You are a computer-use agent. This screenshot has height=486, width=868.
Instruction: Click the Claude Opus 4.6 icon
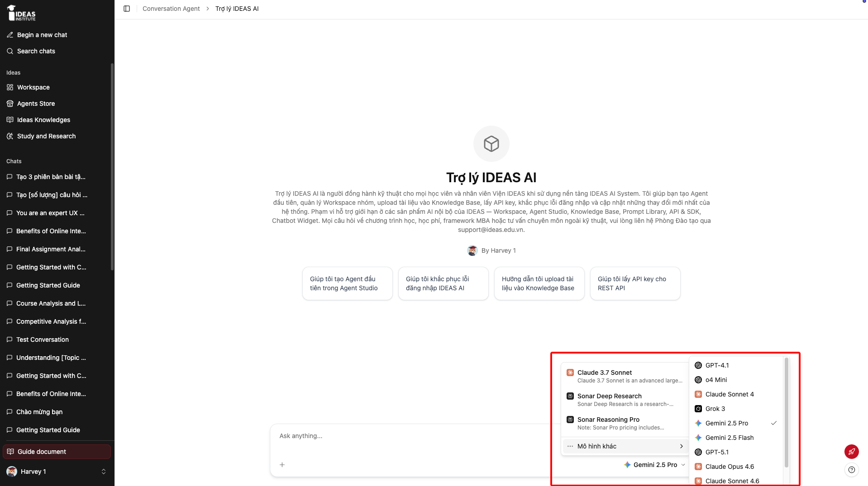(698, 467)
